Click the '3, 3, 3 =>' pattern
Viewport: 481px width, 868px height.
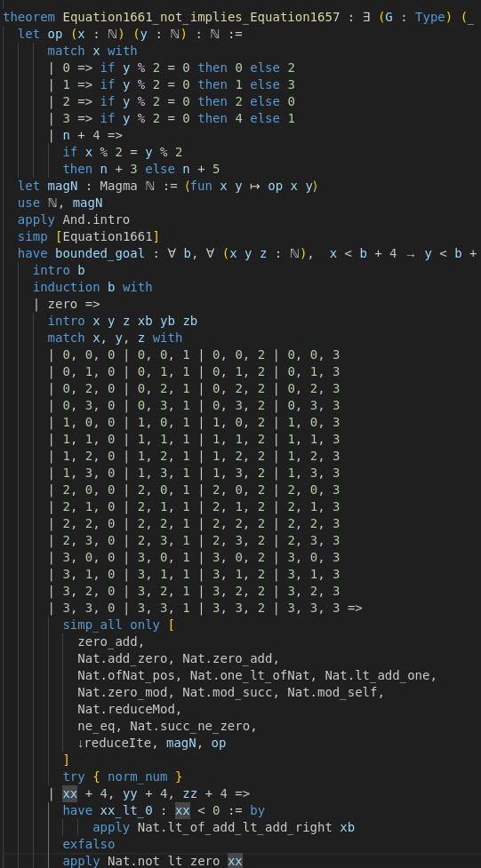[325, 608]
